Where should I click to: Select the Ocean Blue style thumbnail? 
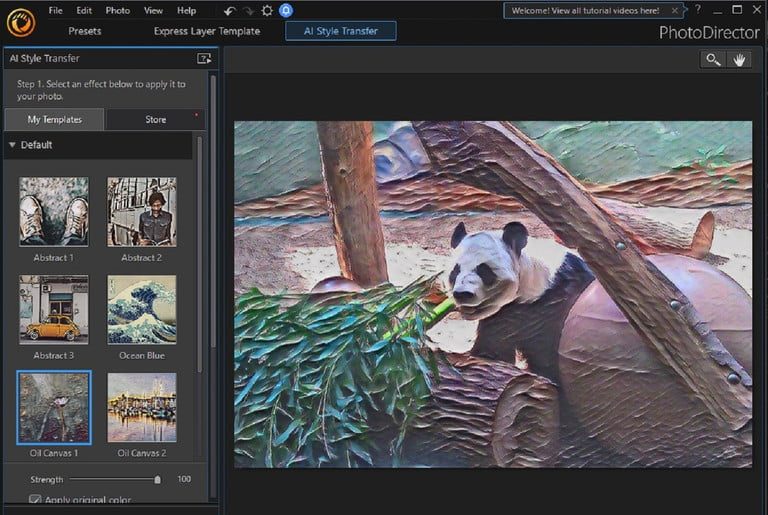pyautogui.click(x=141, y=310)
